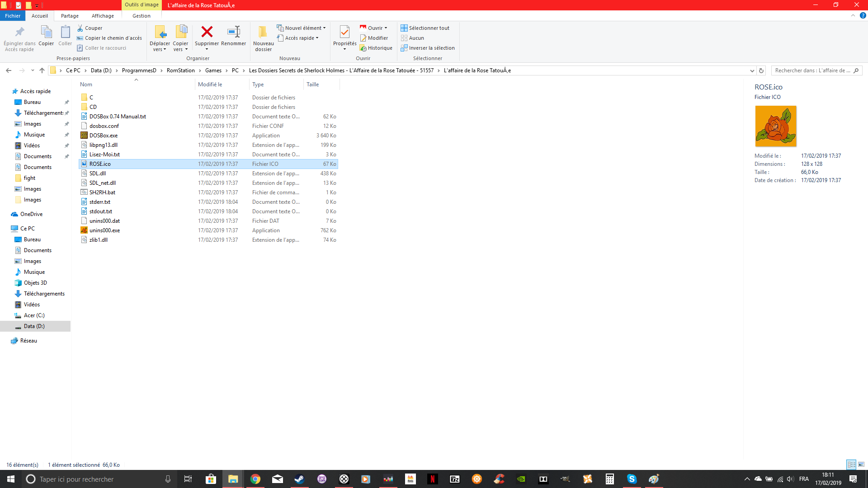Viewport: 868px width, 488px height.
Task: Click the RomStation breadcrumb in address bar
Action: coord(181,70)
